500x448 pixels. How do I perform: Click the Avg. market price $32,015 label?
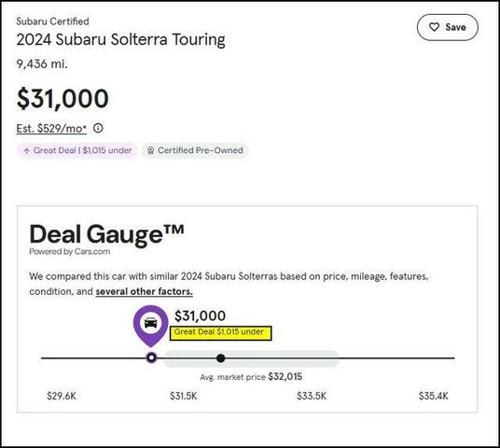251,377
